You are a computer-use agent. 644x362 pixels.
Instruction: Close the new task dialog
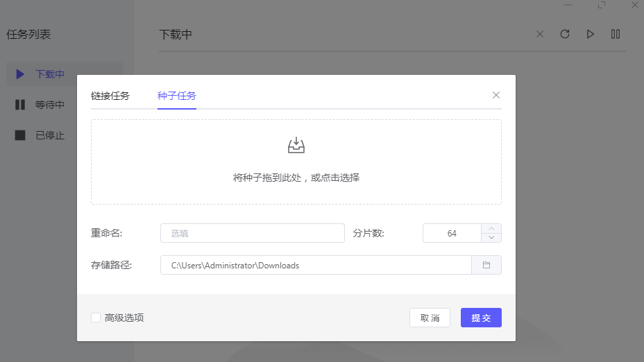496,95
